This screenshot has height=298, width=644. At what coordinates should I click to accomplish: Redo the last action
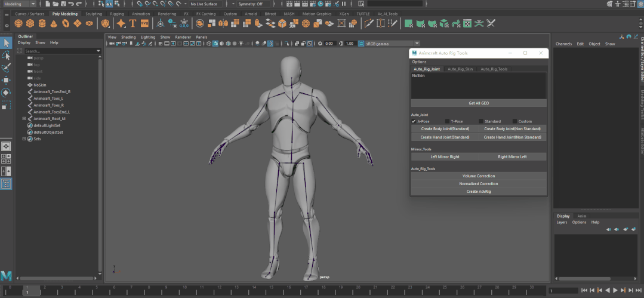79,4
